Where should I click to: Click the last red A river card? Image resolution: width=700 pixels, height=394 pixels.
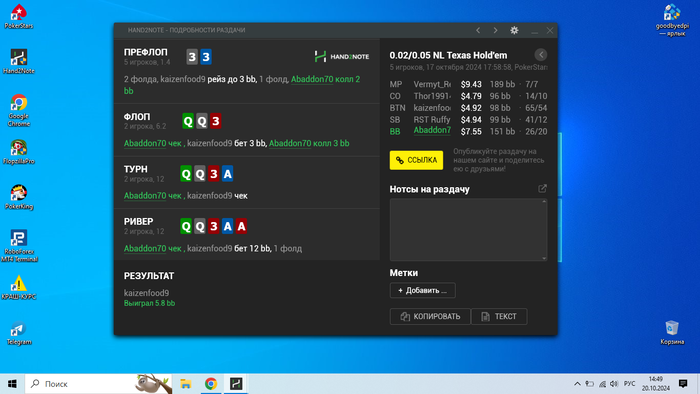241,226
